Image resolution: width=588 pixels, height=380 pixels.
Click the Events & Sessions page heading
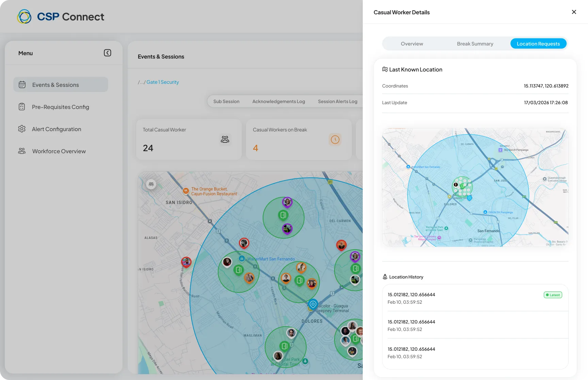click(161, 57)
